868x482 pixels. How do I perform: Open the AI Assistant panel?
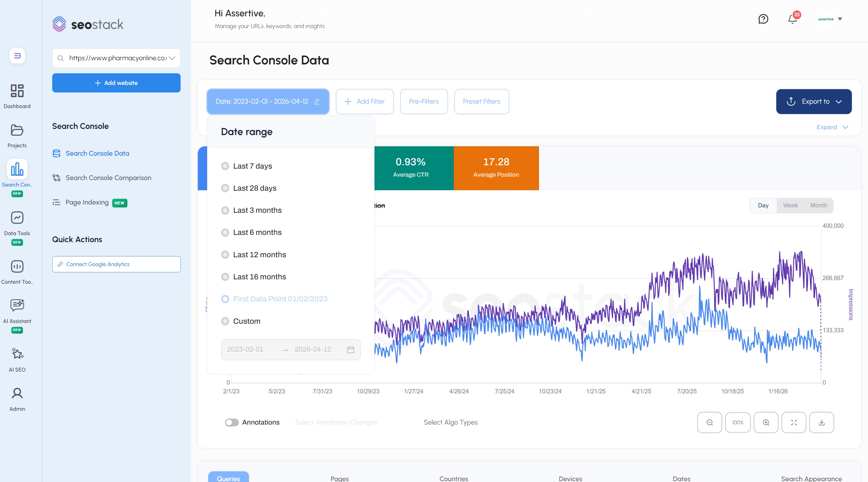click(17, 305)
